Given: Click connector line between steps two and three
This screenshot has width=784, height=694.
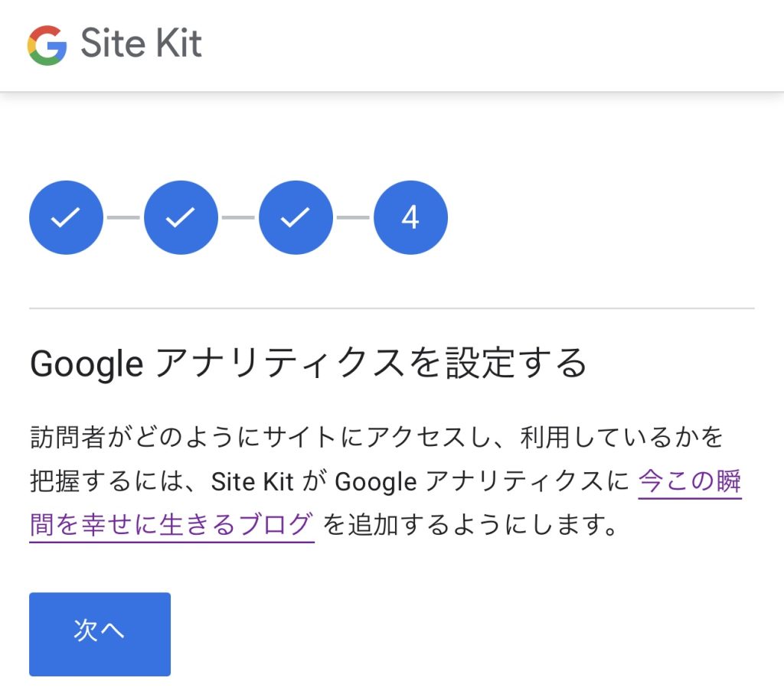Looking at the screenshot, I should click(238, 217).
